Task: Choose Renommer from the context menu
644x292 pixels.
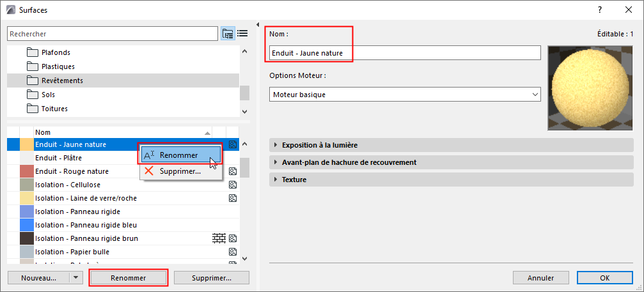Action: 179,155
